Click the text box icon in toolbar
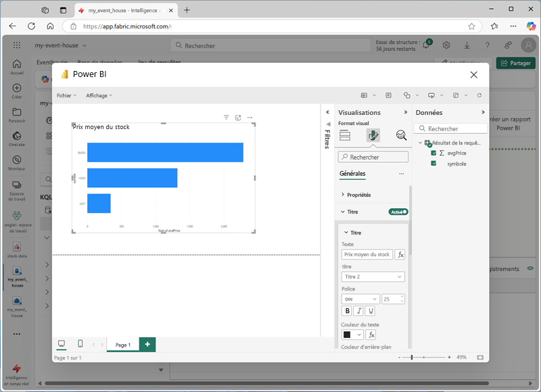The height and width of the screenshot is (392, 541). [388, 95]
